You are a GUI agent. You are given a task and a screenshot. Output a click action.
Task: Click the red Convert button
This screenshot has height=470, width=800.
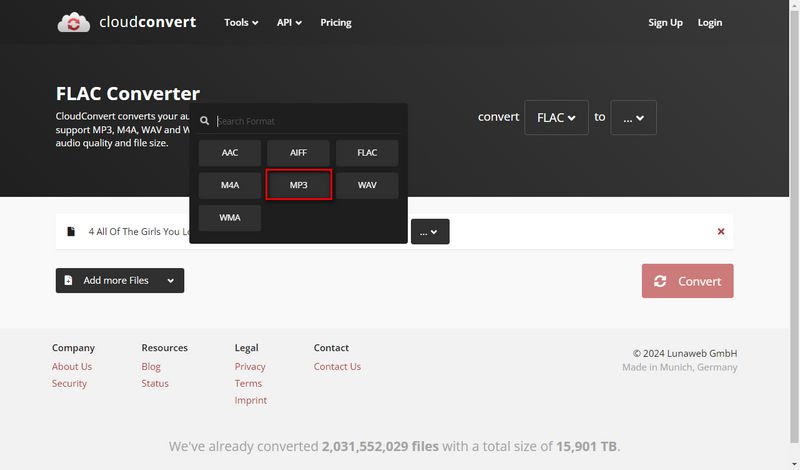687,281
